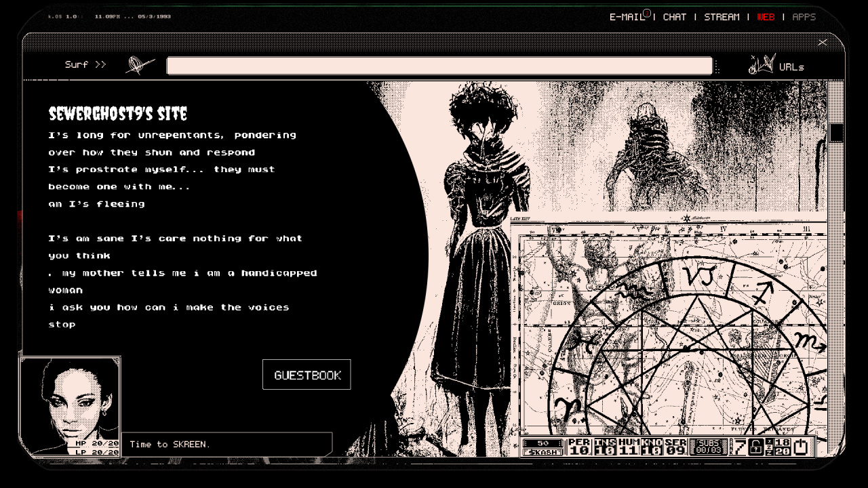Screen dimensions: 868x488
Task: Click the padlock question-mark icon
Action: [756, 447]
